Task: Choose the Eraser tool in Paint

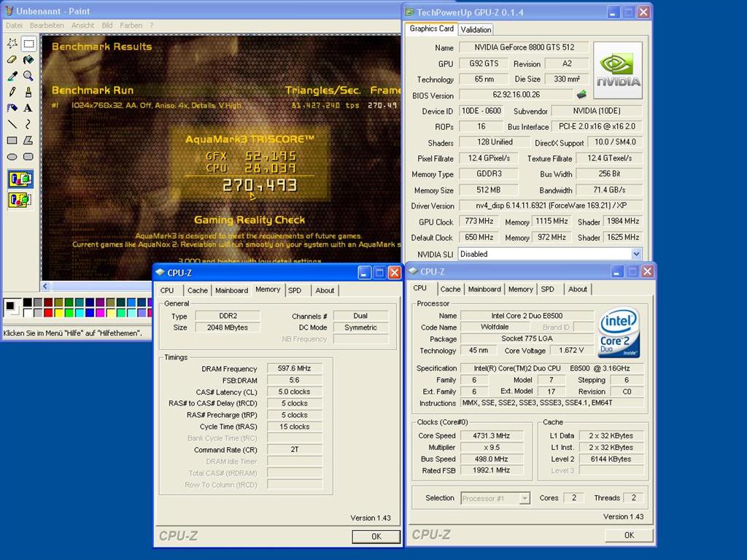Action: (12, 60)
